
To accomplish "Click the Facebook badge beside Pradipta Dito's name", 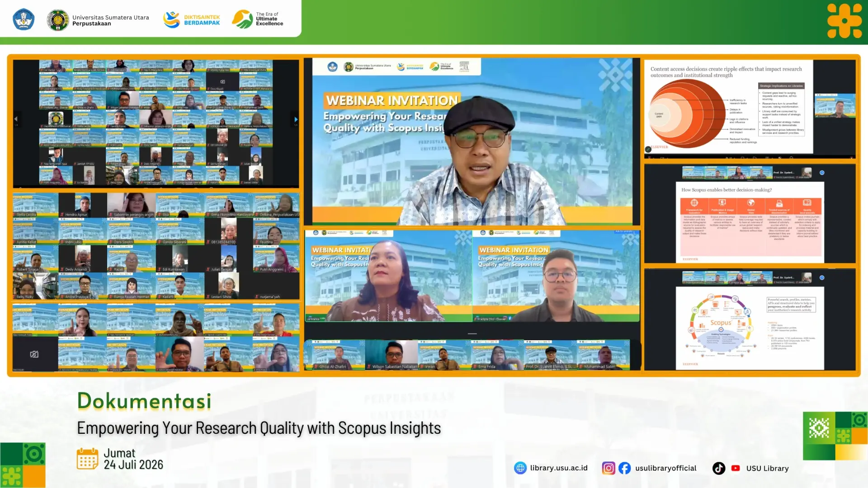I will coord(510,319).
